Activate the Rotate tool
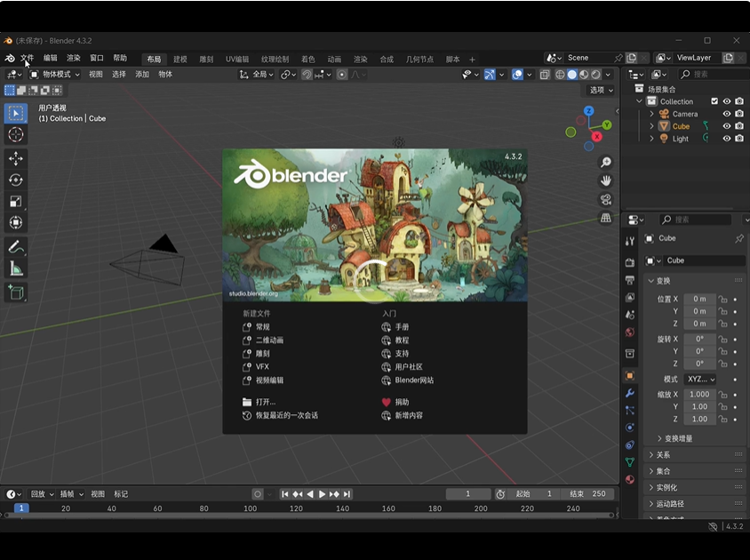The width and height of the screenshot is (750, 560). point(16,180)
